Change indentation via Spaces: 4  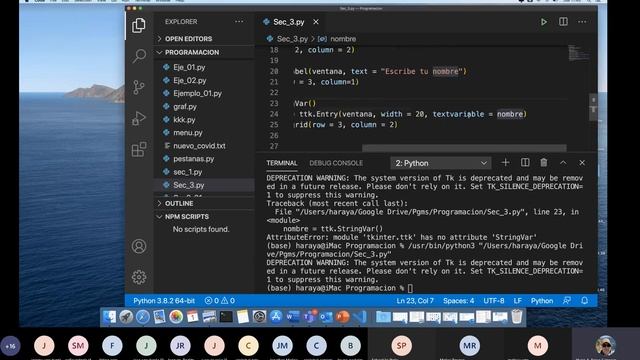458,301
